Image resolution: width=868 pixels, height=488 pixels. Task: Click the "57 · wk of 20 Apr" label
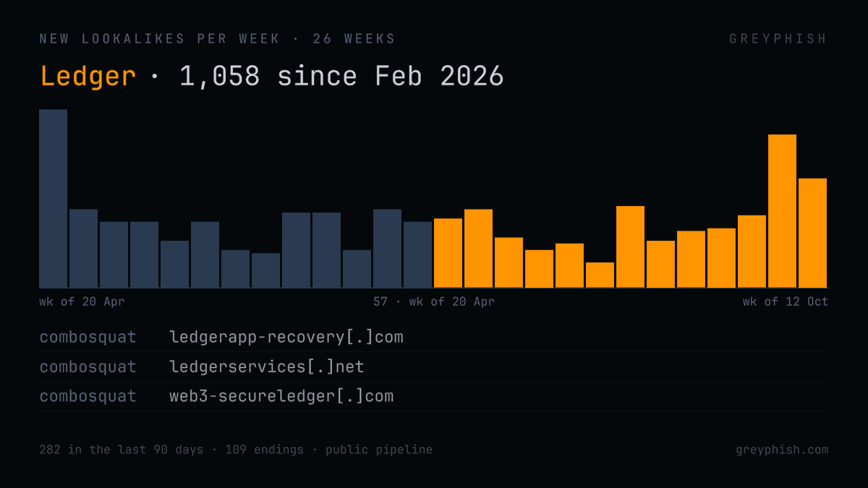434,301
